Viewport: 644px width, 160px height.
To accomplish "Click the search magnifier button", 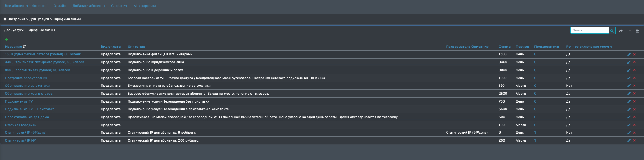I will click(612, 31).
